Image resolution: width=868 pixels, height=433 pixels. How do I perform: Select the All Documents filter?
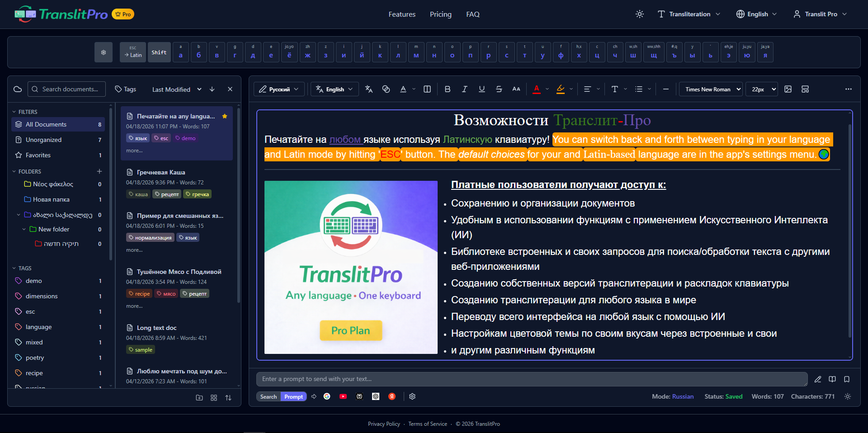(x=58, y=124)
